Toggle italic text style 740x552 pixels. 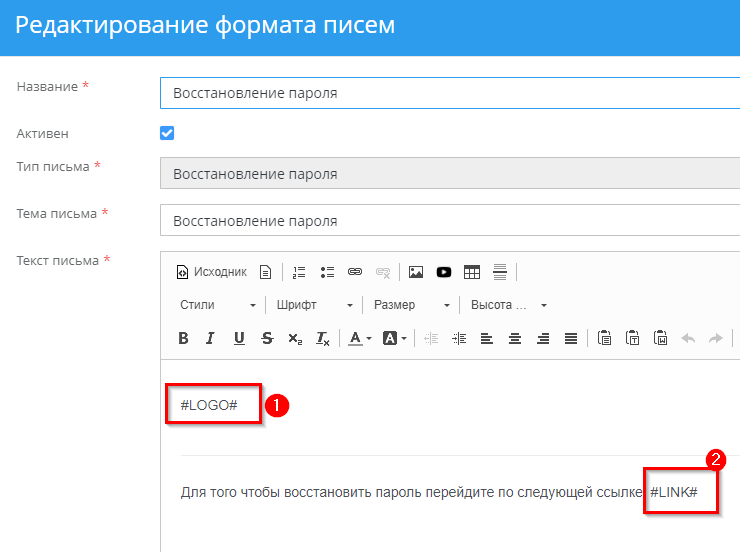tap(211, 338)
